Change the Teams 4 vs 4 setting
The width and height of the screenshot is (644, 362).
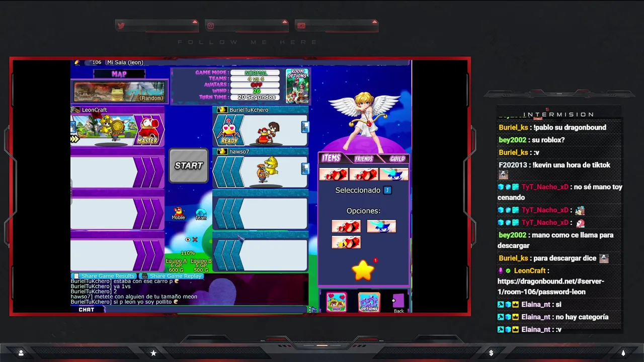point(256,79)
